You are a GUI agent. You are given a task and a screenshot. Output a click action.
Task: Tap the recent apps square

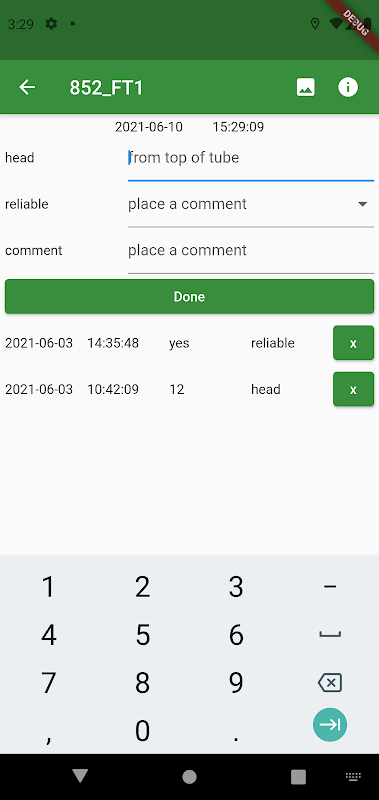[x=298, y=777]
